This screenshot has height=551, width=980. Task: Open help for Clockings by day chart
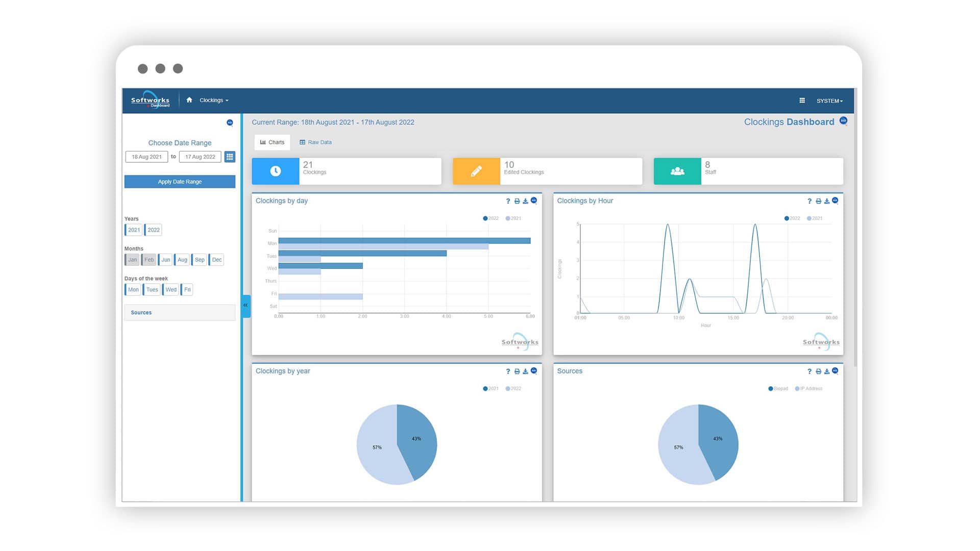point(508,201)
